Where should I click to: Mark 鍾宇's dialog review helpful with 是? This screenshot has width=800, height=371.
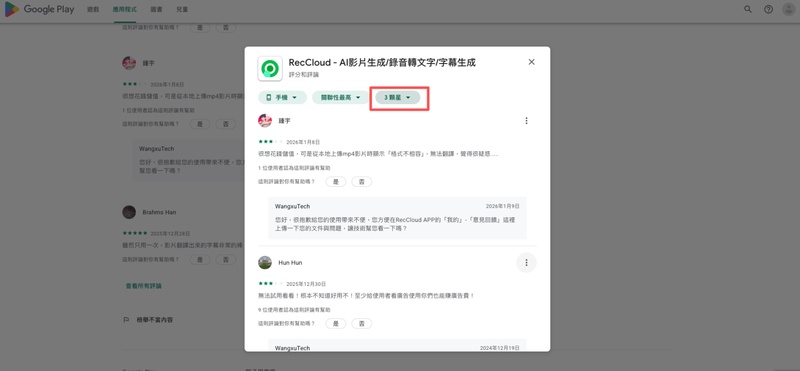point(336,182)
